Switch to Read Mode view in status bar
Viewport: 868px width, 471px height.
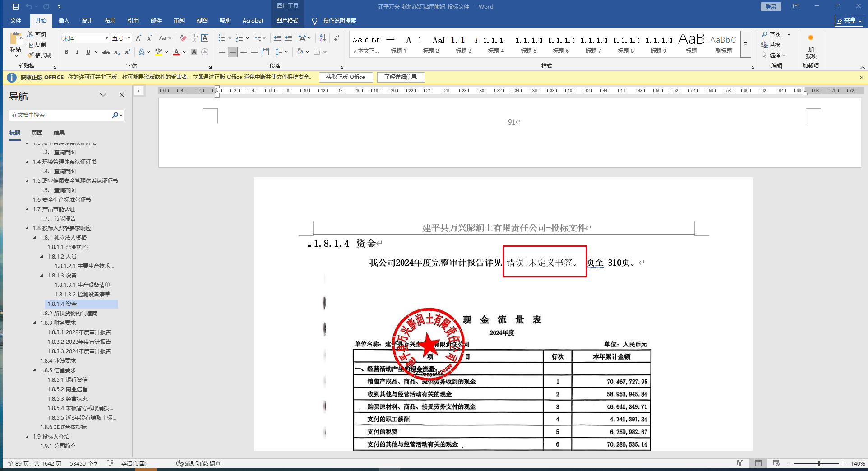click(740, 463)
